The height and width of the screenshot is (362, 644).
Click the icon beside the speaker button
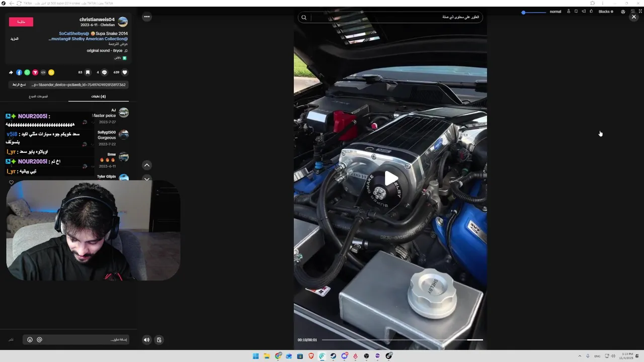tap(159, 340)
